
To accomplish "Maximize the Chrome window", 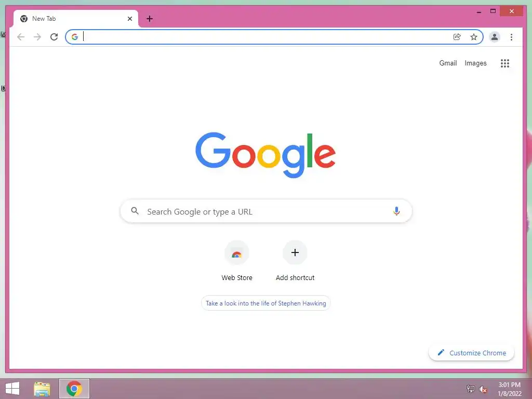I will [x=493, y=11].
